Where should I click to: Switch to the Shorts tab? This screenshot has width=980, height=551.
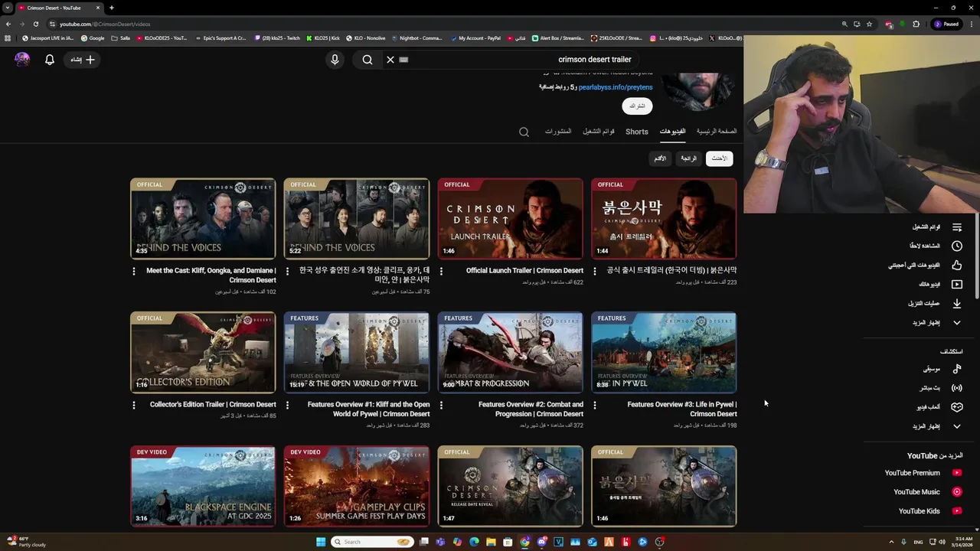(636, 132)
